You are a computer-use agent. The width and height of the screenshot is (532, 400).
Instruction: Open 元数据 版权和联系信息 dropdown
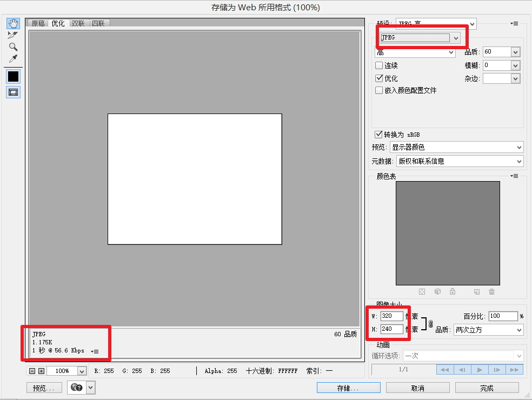point(460,161)
